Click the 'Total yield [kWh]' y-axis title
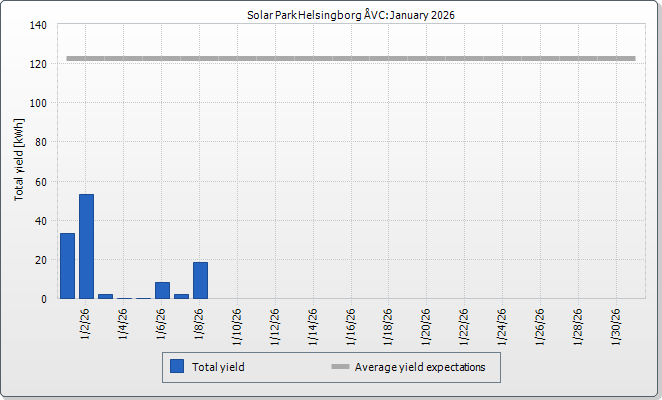 coord(19,159)
